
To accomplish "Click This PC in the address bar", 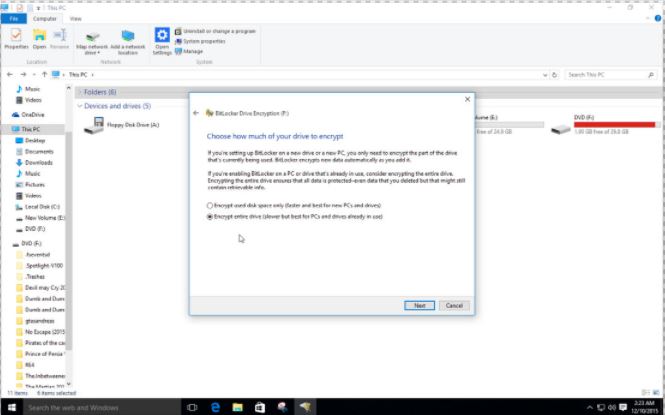I will pos(78,75).
